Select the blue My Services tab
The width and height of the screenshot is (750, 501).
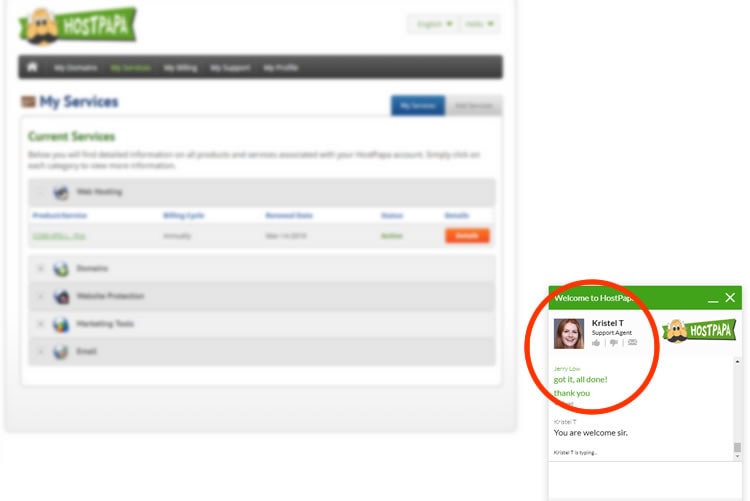(x=418, y=105)
